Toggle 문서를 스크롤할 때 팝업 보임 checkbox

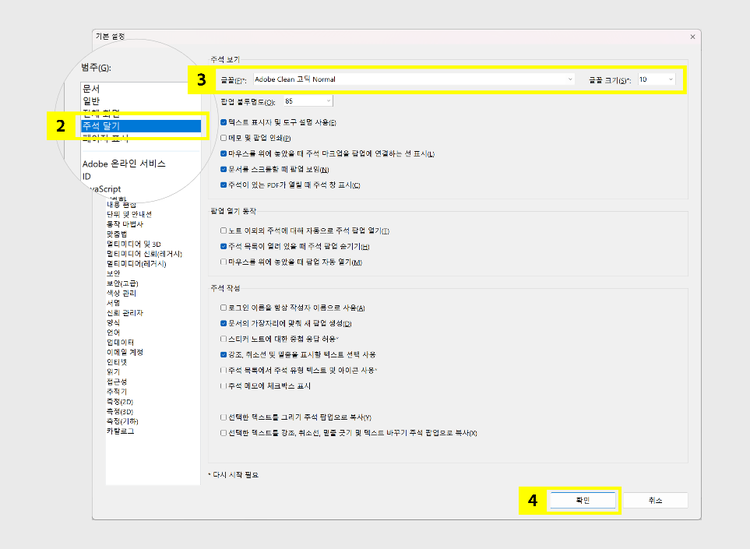point(223,169)
